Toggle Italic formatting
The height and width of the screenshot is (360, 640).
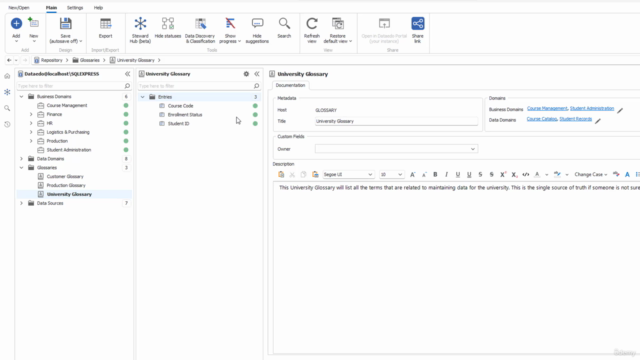tap(447, 175)
